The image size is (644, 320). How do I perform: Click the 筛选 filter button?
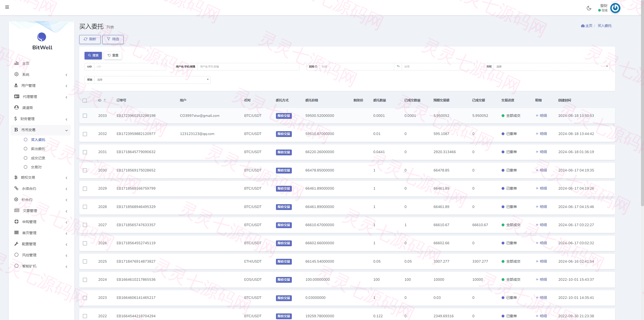(x=113, y=39)
